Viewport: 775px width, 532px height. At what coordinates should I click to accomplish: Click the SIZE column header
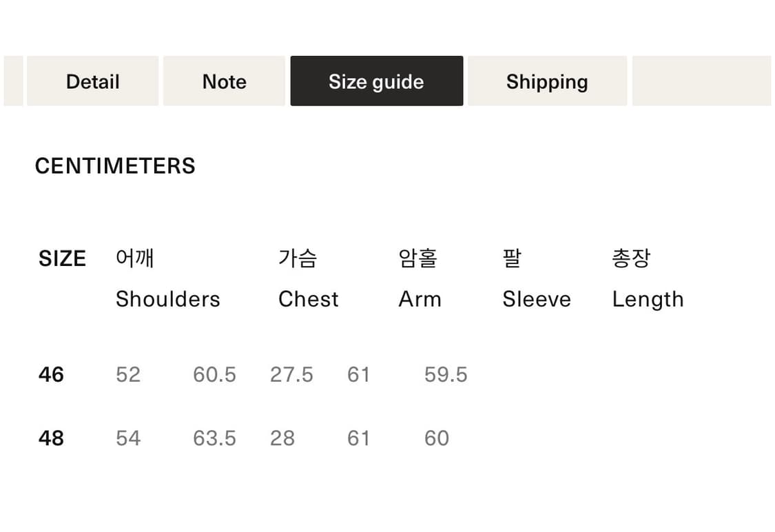62,258
